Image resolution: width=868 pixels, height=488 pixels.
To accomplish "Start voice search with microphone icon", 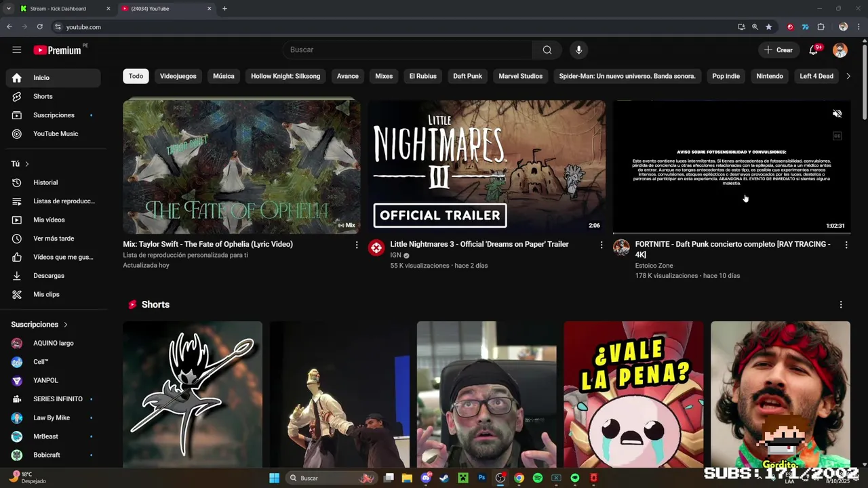I will (578, 49).
